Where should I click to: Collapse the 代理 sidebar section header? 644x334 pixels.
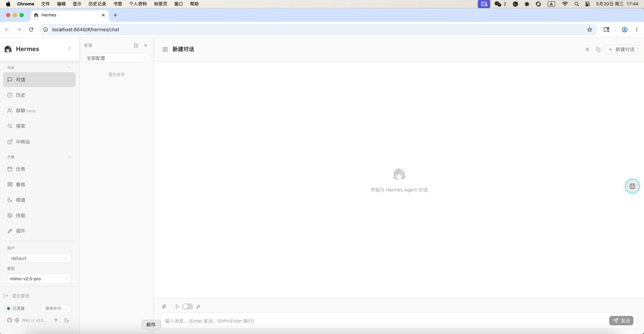(39, 157)
